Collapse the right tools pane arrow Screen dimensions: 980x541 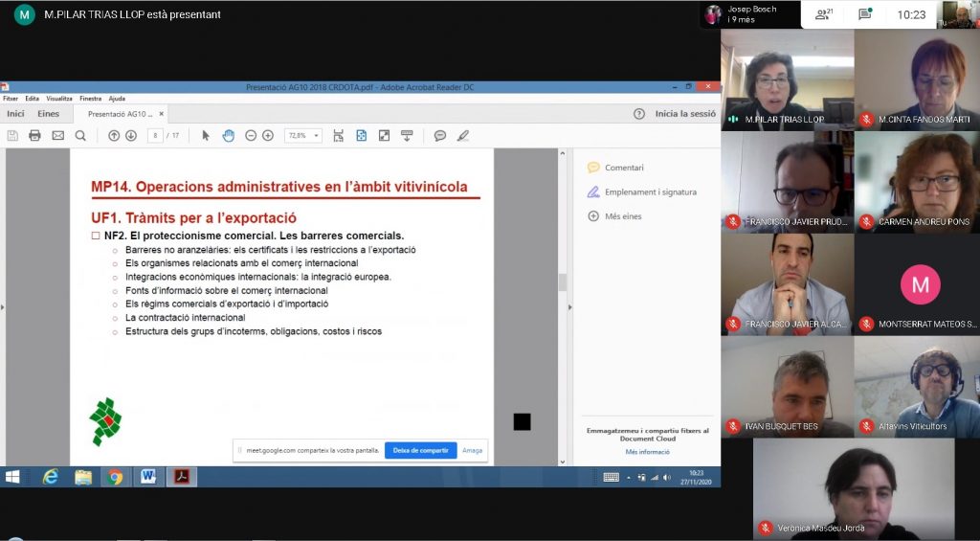(x=571, y=307)
